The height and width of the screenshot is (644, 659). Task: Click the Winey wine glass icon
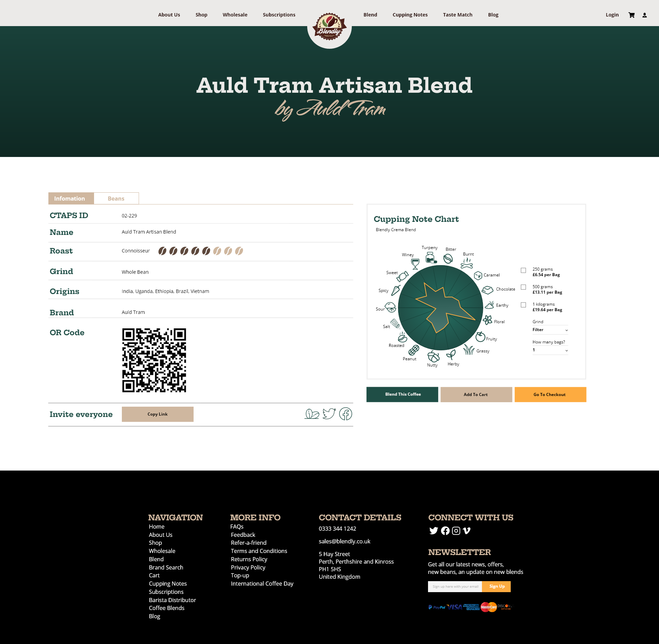coord(415,264)
